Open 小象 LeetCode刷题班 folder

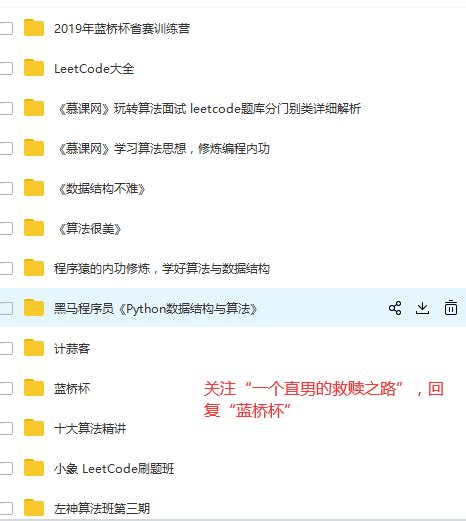[114, 469]
